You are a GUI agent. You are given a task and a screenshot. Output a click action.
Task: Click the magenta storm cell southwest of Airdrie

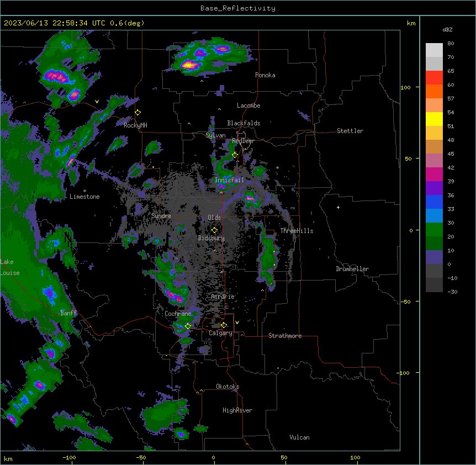coord(174,295)
